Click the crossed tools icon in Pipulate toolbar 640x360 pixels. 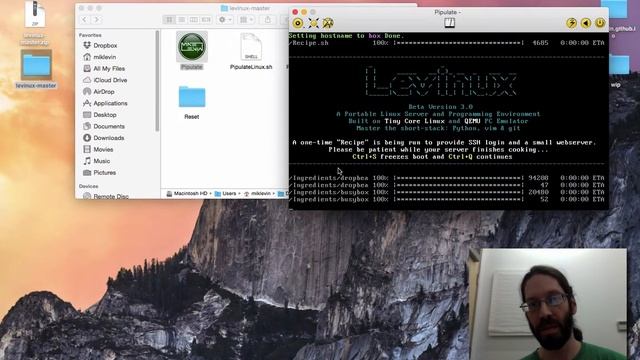(328, 23)
